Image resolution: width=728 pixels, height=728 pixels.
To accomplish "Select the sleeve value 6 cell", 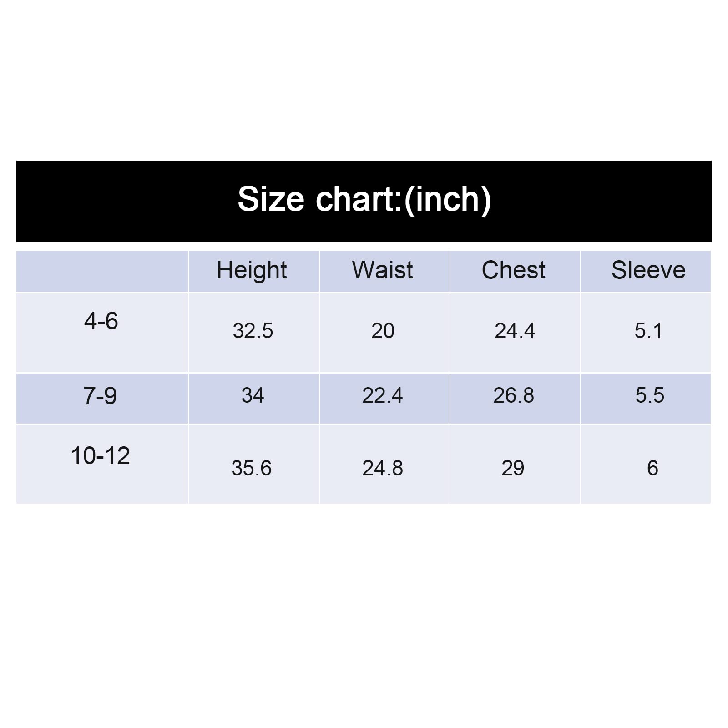I will [x=652, y=468].
